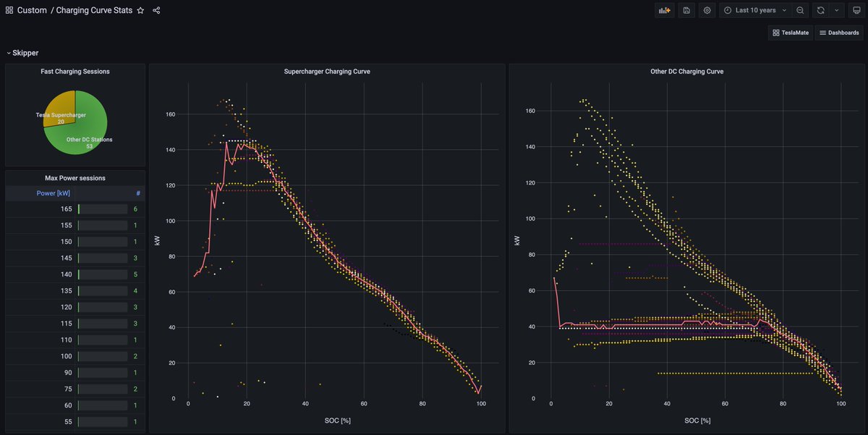This screenshot has width=868, height=435.
Task: Click the Charging Curve Stats title
Action: click(94, 11)
